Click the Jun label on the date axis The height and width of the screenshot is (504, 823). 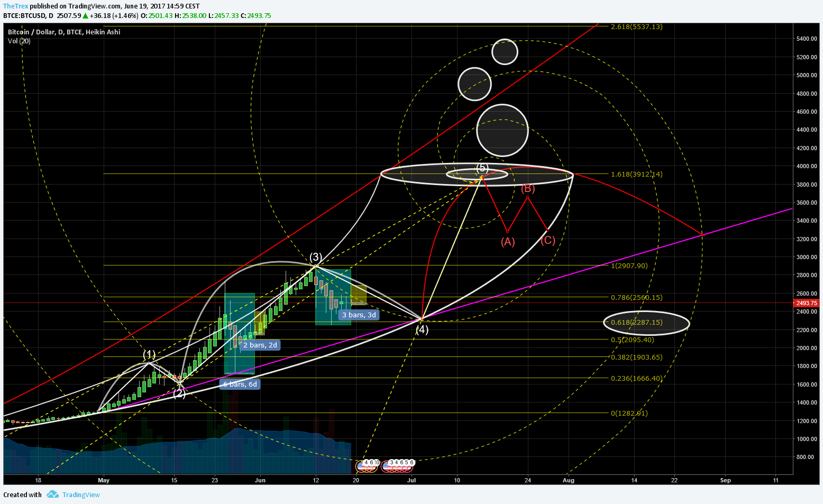(x=260, y=480)
